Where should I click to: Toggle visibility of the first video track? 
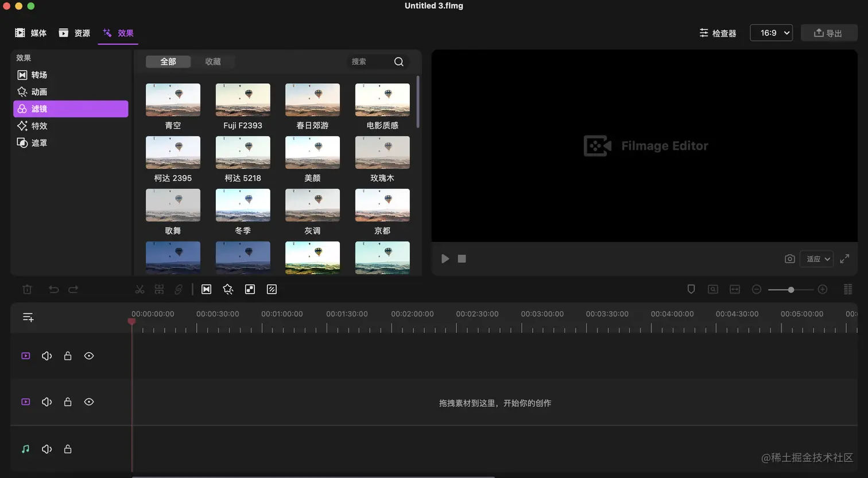pos(89,356)
